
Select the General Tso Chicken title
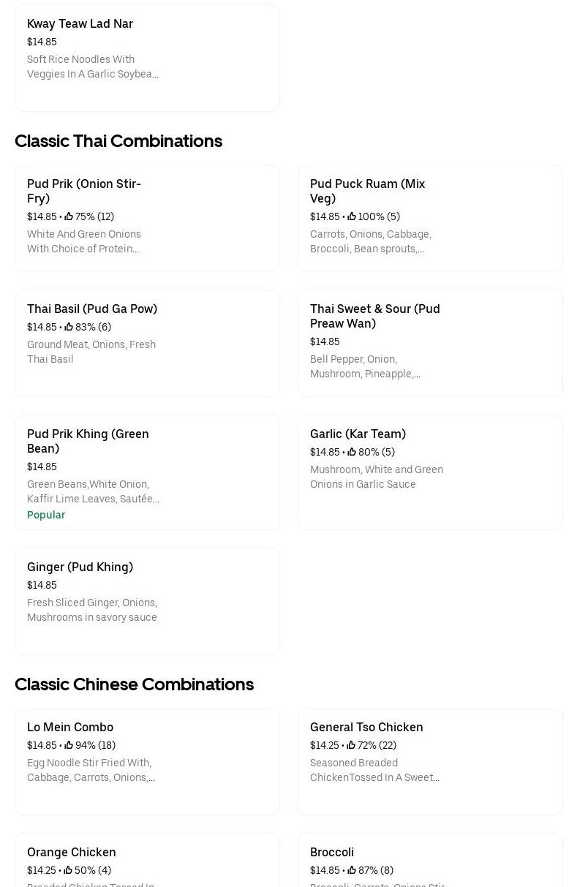click(x=366, y=727)
